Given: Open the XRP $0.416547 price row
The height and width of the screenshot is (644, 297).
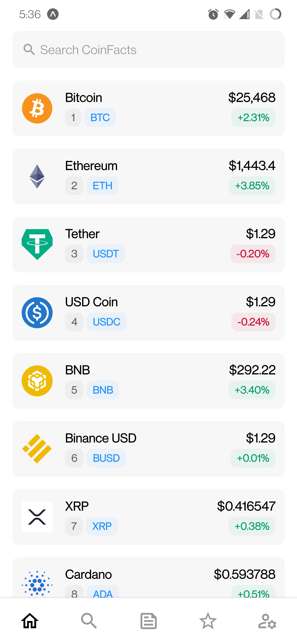Looking at the screenshot, I should [148, 517].
